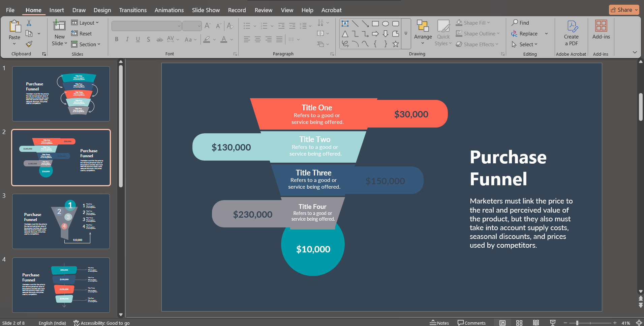Open the Slide Show menu
This screenshot has height=326, width=644.
[x=206, y=10]
